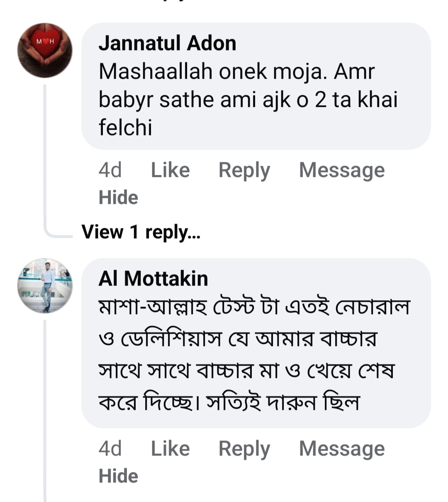Click the thread line below Jannatul's avatar
This screenshot has height=502, width=448.
[x=45, y=158]
